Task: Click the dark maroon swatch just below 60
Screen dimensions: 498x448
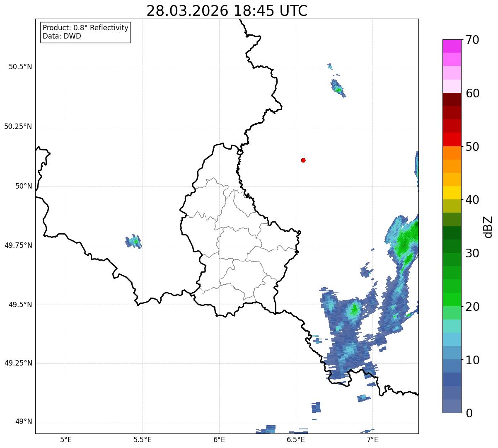Action: pos(452,99)
